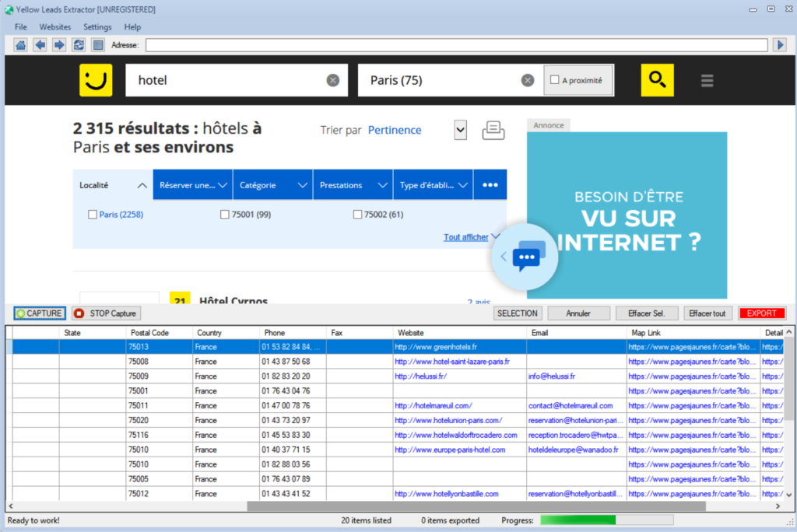
Task: Clear the 'Paris (75)' location field
Action: (528, 80)
